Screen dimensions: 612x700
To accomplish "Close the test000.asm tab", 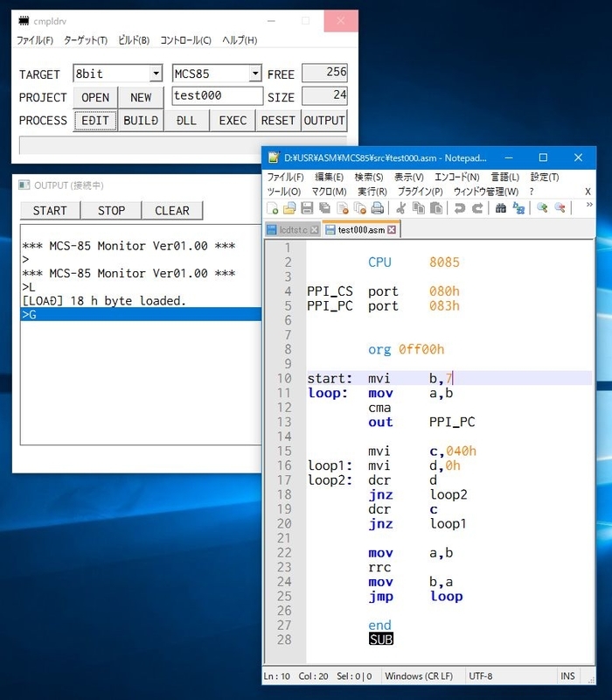I will (392, 229).
